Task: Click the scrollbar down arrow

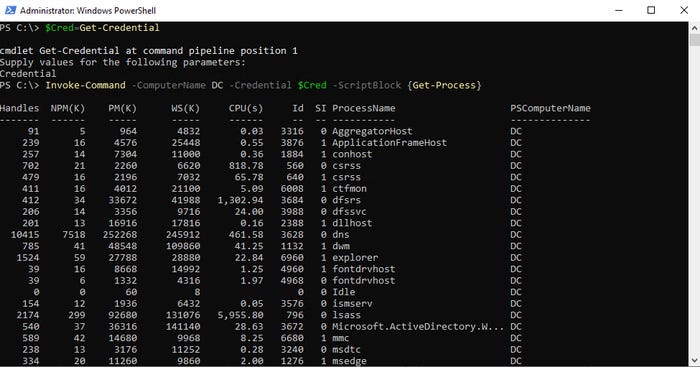Action: tap(694, 361)
